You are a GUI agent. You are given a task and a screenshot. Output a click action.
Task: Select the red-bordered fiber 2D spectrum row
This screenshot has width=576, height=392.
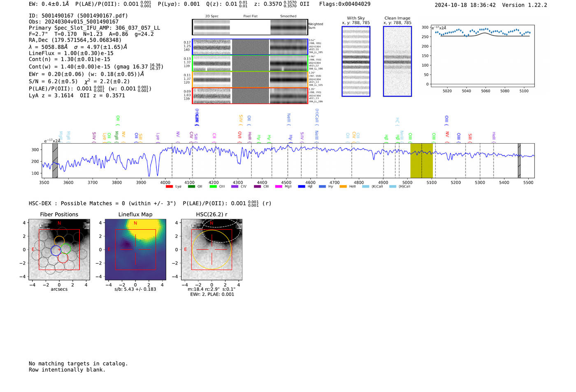click(x=250, y=96)
